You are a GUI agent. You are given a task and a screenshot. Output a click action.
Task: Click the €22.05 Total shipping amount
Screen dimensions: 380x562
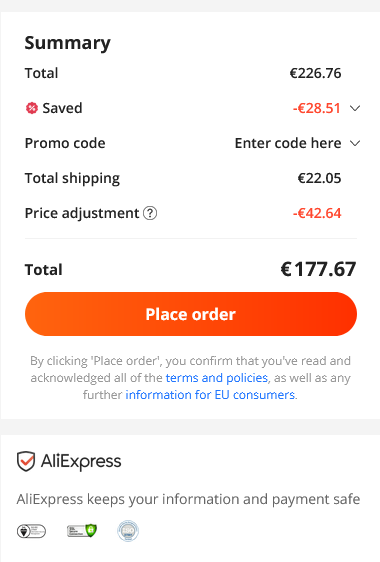[x=319, y=178]
